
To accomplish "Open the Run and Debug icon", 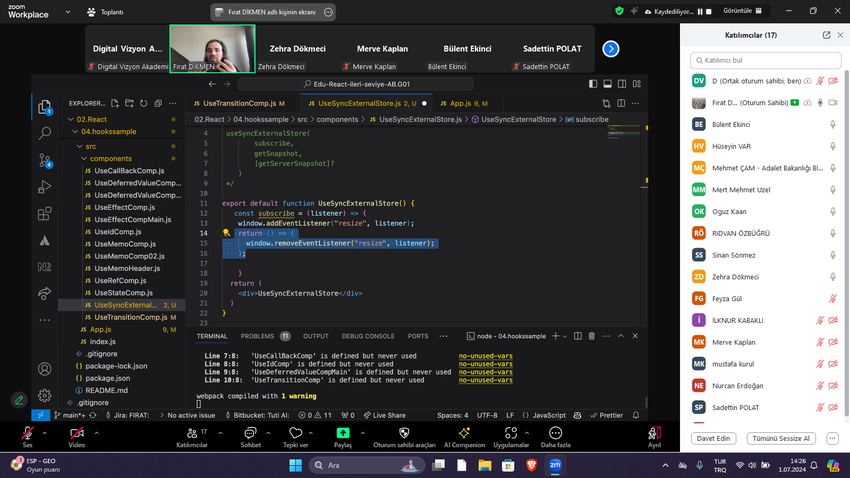I will pyautogui.click(x=45, y=187).
